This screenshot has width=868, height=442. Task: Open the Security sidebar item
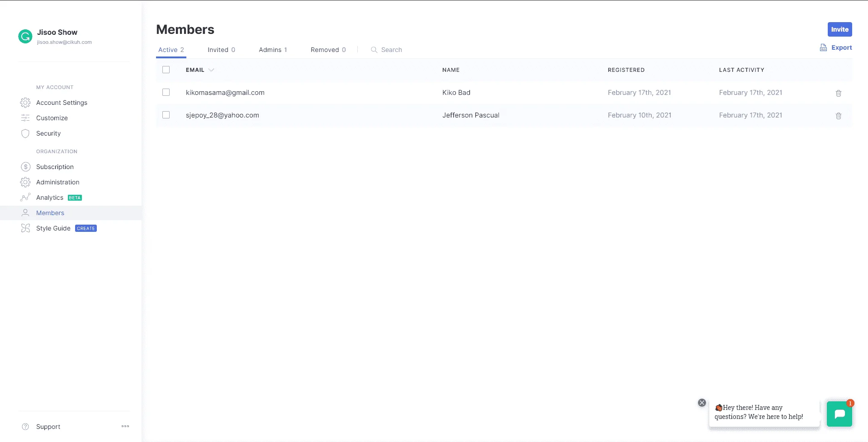[x=48, y=133]
